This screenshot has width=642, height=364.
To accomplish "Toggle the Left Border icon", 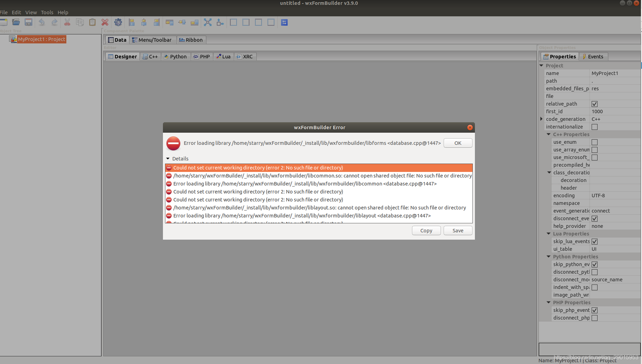I will [x=233, y=22].
